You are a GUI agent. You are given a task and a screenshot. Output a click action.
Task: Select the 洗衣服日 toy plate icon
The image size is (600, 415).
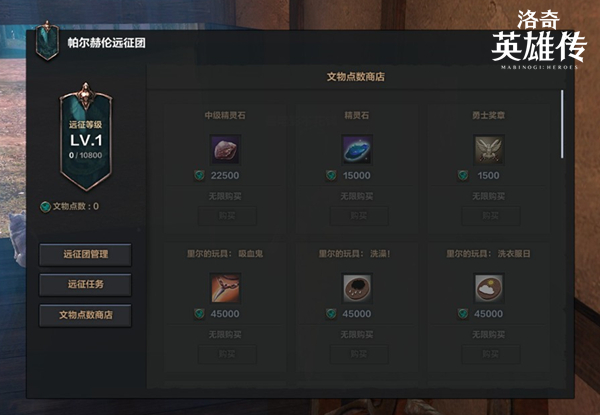[x=489, y=288]
